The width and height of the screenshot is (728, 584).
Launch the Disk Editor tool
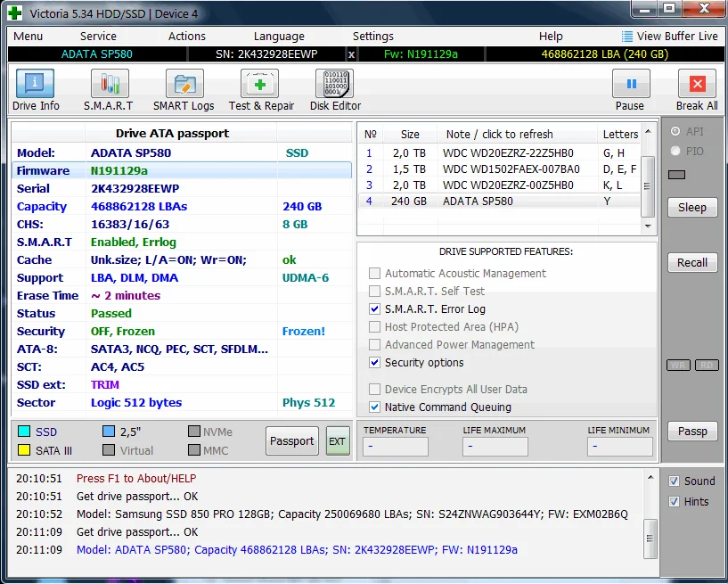coord(335,84)
